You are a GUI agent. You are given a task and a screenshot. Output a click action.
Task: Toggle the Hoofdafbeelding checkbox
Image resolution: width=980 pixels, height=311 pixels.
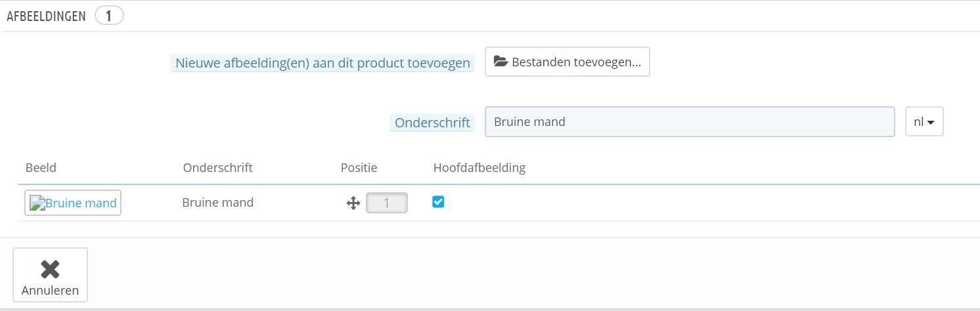(x=438, y=202)
